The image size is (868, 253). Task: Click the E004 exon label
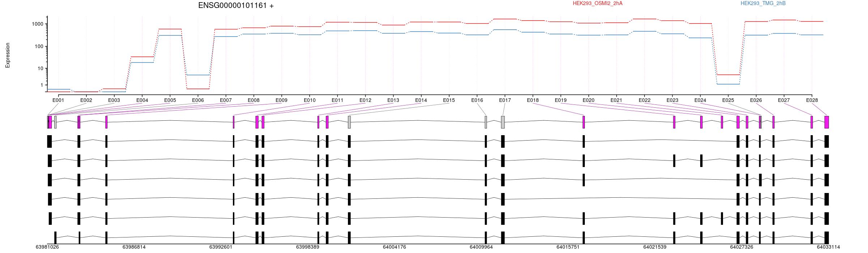point(142,100)
